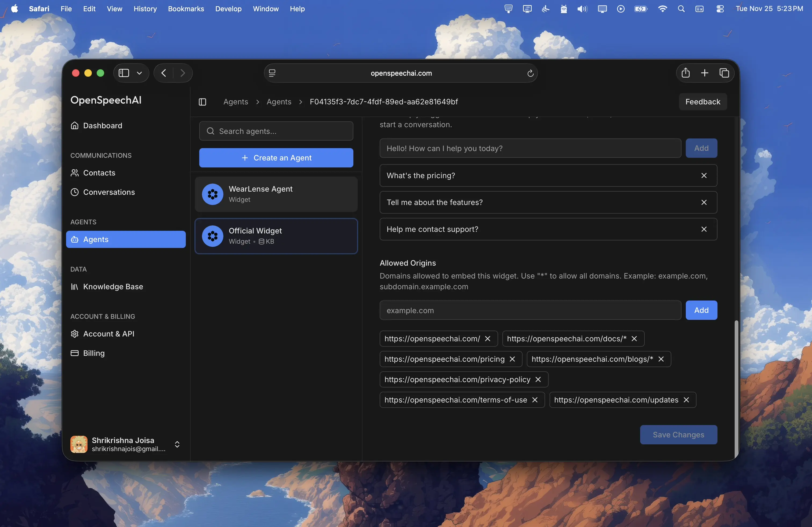The width and height of the screenshot is (812, 527).
Task: Add the typed suggestion prompt
Action: (701, 148)
